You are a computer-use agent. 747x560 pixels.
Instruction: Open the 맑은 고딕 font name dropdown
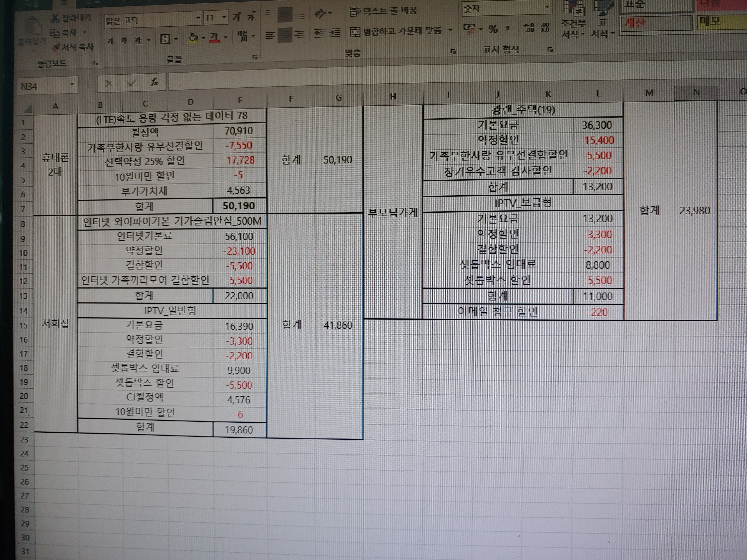click(198, 18)
